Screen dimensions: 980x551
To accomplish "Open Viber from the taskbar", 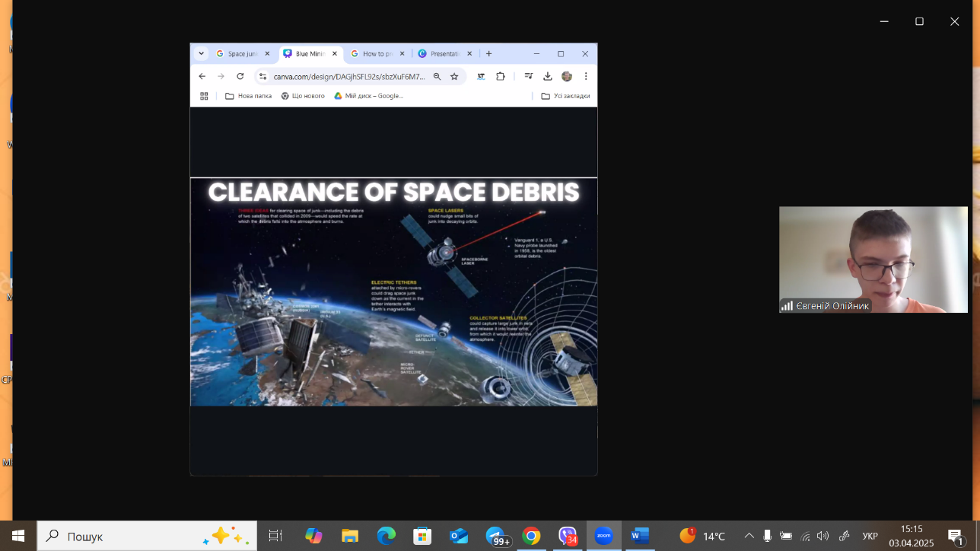I will [x=568, y=537].
